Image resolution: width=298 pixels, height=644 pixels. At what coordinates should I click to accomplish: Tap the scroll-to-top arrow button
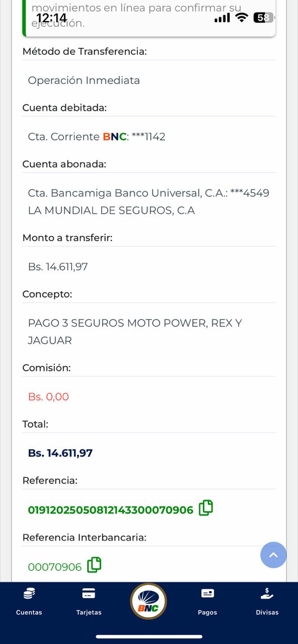(273, 555)
